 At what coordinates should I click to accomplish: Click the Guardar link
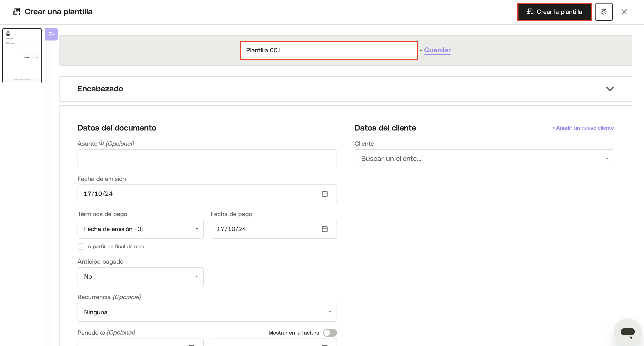pos(437,50)
